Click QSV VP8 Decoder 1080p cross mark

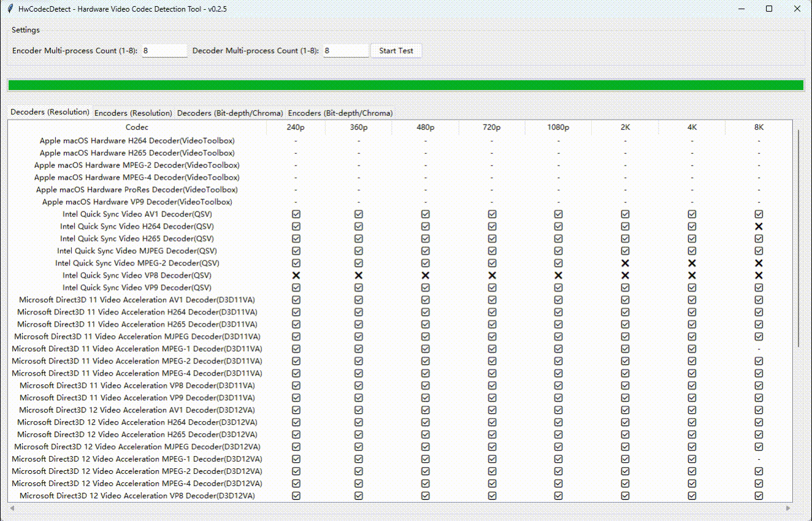coord(558,276)
